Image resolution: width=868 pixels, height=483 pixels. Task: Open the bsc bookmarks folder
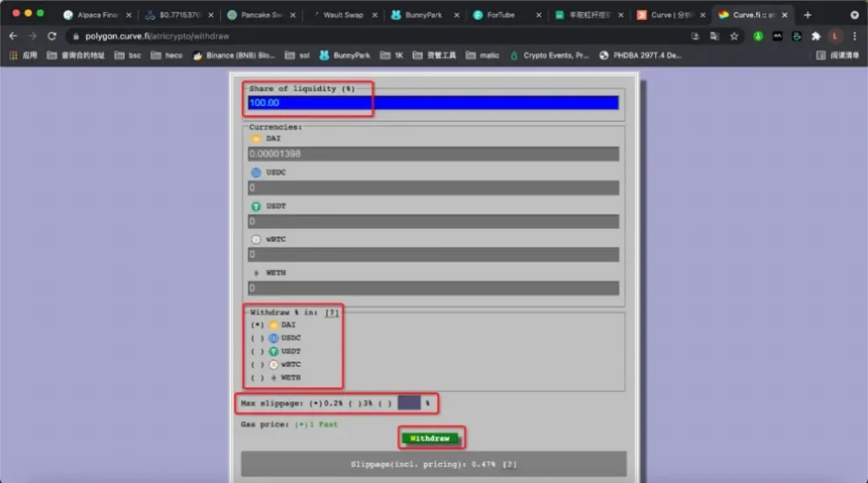click(128, 55)
